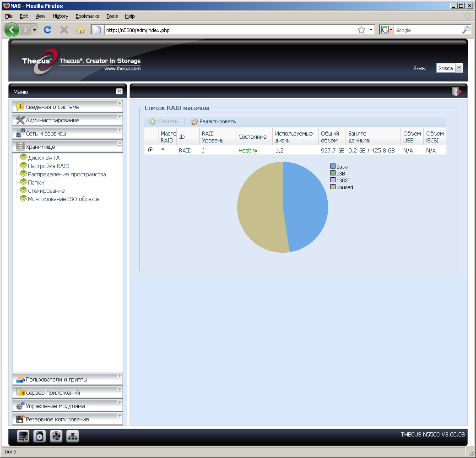Click the network status icon in bottom bar
Image resolution: width=476 pixels, height=458 pixels.
72,436
